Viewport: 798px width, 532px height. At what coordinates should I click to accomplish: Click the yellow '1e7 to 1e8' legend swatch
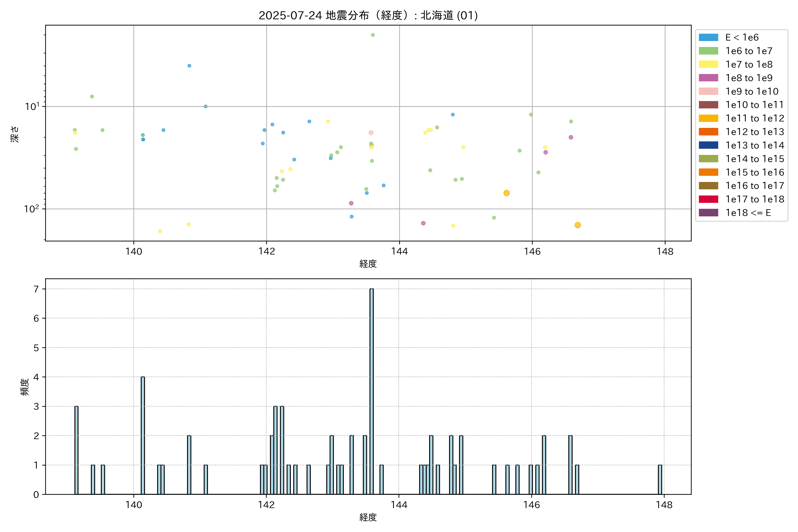[708, 65]
